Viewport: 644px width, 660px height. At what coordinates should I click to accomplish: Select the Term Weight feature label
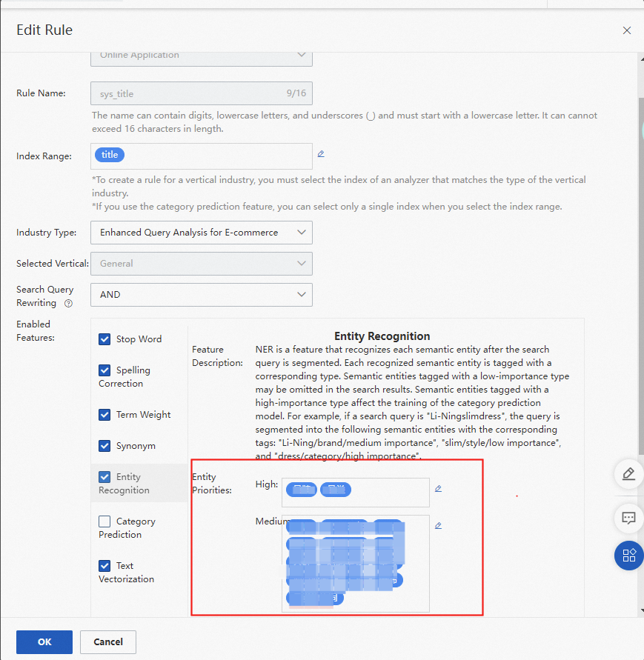[x=143, y=415]
